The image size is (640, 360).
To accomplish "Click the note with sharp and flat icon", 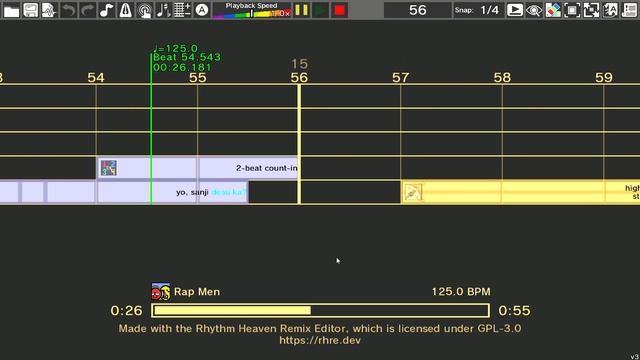I will (x=163, y=10).
